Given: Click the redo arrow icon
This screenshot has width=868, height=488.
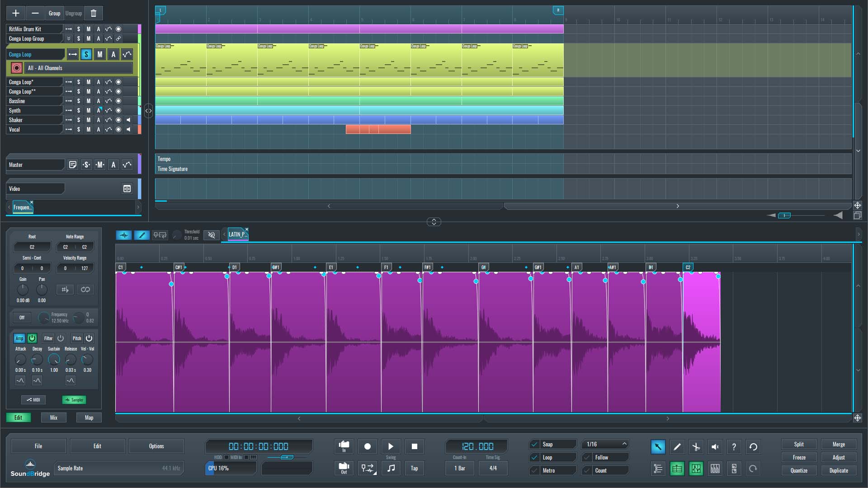Looking at the screenshot, I should click(753, 469).
